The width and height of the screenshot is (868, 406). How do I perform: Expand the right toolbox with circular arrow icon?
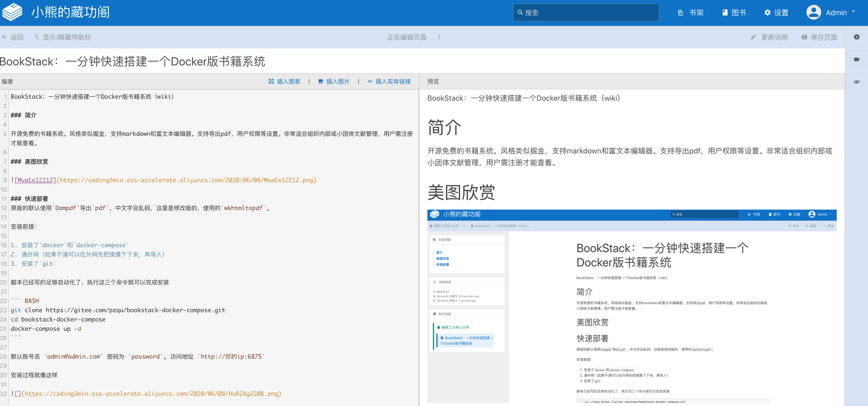pos(856,37)
